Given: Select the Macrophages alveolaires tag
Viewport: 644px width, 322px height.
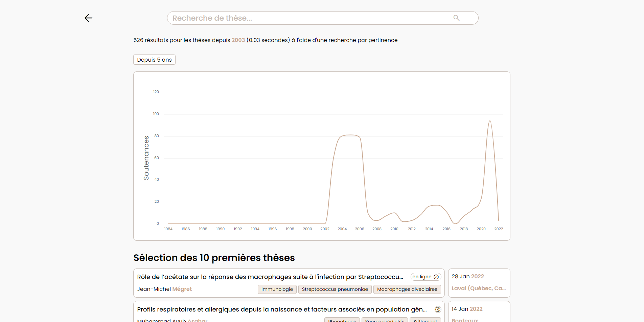Looking at the screenshot, I should (407, 289).
